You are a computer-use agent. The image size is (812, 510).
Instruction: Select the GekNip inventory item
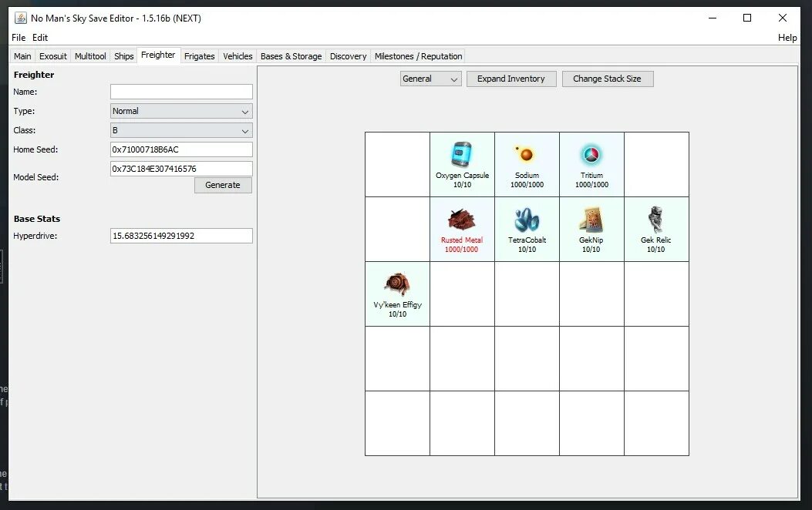pos(591,229)
